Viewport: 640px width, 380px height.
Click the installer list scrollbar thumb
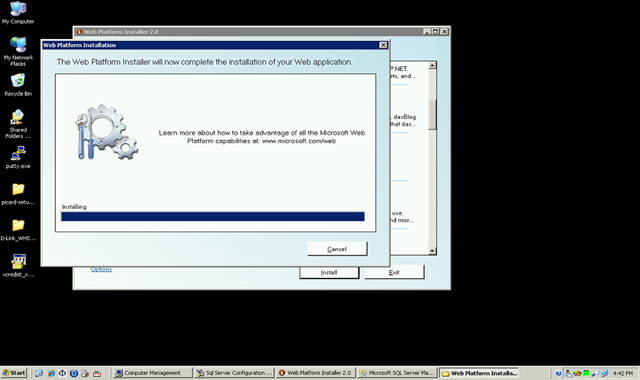pyautogui.click(x=432, y=115)
